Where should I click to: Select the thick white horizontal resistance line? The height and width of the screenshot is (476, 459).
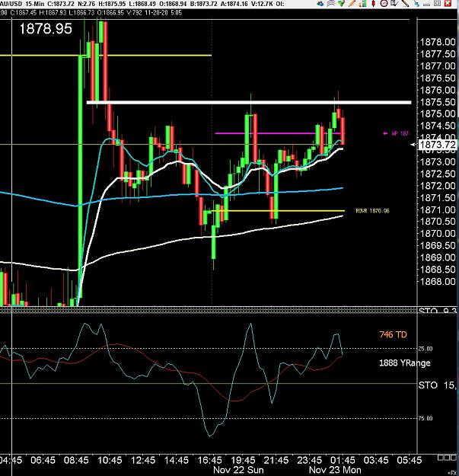click(x=249, y=103)
